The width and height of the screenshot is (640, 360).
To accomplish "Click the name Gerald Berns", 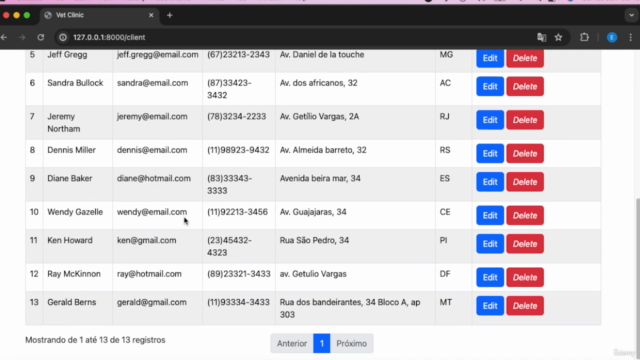I will (x=72, y=302).
